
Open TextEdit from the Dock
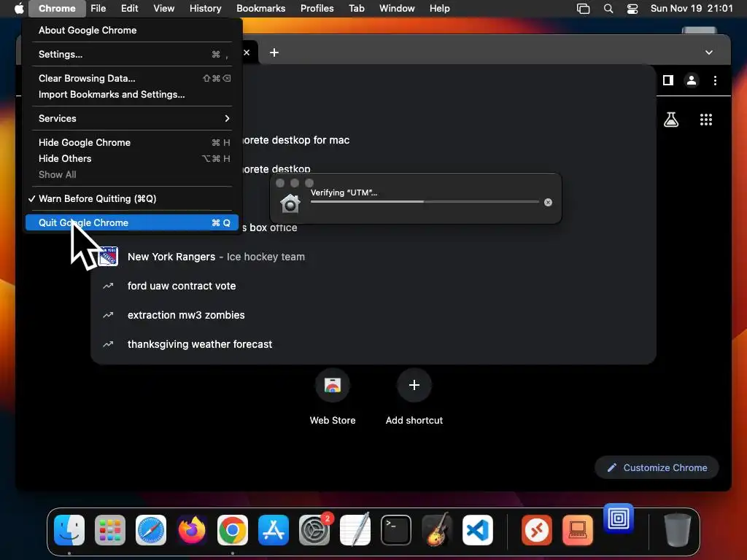tap(355, 530)
